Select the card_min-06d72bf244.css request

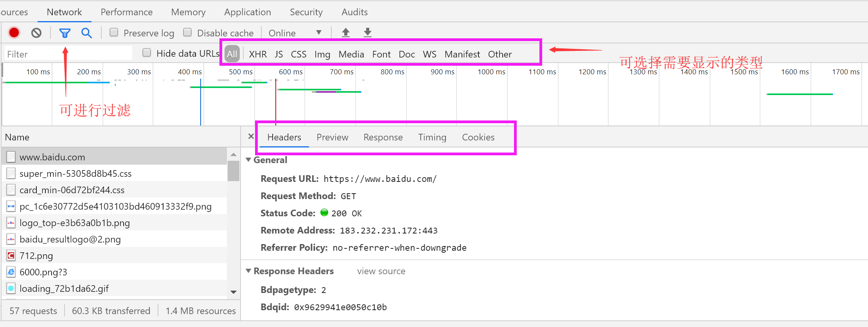[x=114, y=190]
